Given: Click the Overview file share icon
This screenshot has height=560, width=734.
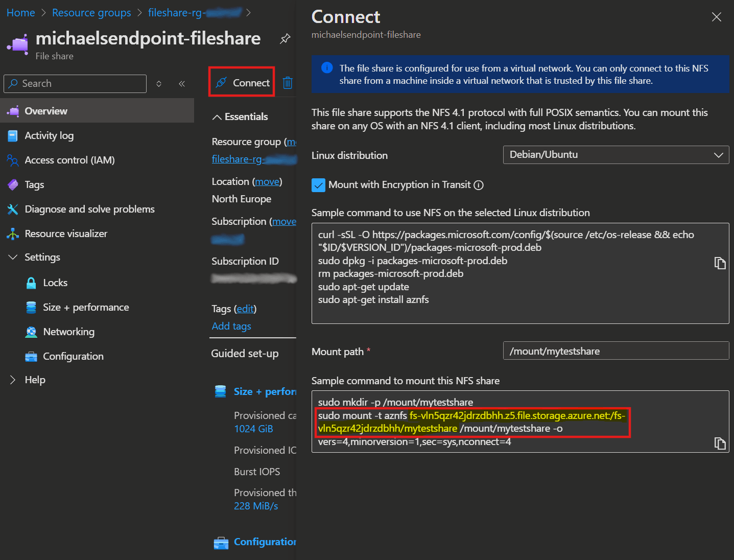Looking at the screenshot, I should (x=13, y=111).
